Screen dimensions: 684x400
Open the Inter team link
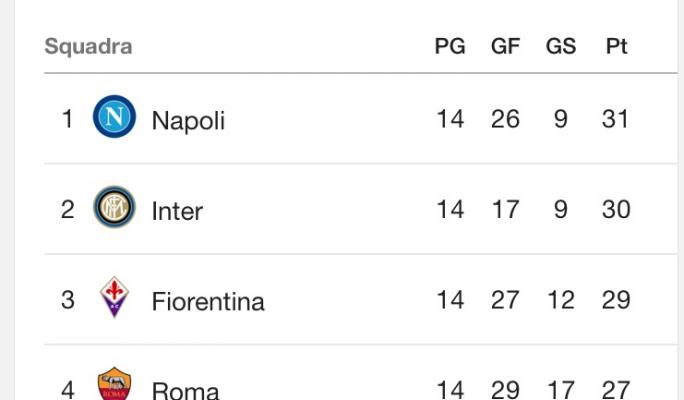pos(177,211)
